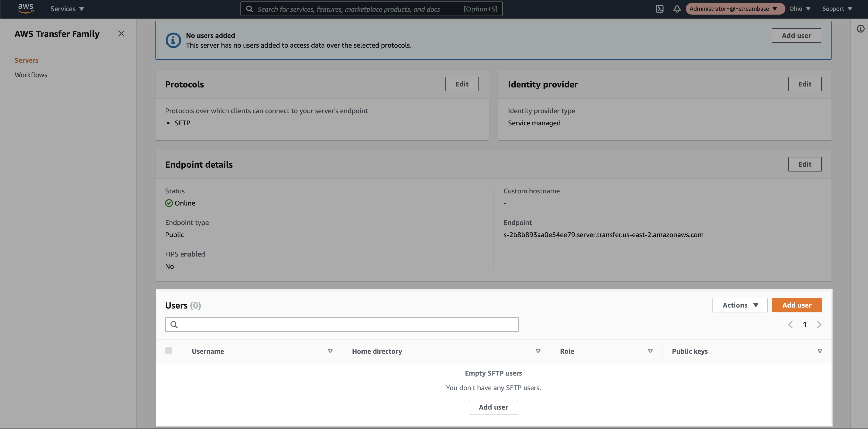Open the help info panel icon
The width and height of the screenshot is (868, 429).
point(860,29)
